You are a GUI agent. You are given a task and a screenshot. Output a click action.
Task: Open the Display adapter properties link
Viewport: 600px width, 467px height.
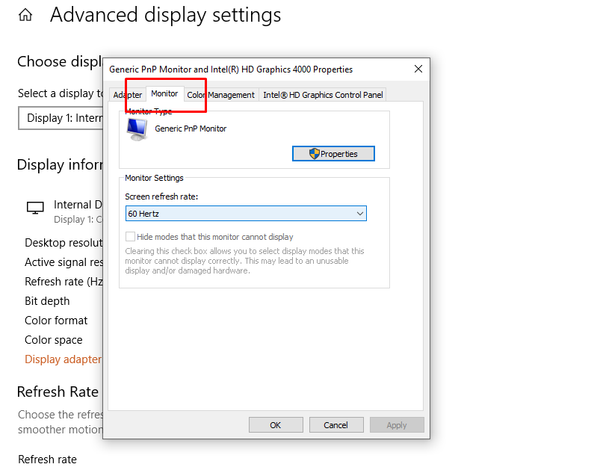pyautogui.click(x=63, y=359)
